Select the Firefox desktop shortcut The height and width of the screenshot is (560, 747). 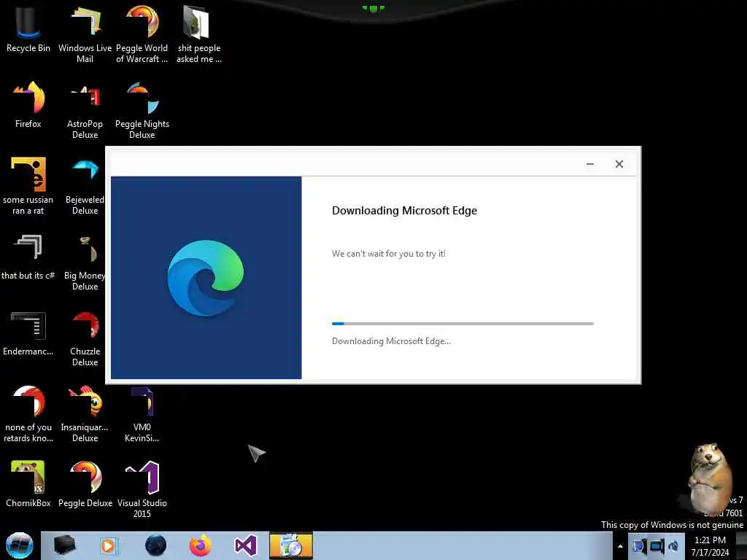click(28, 105)
